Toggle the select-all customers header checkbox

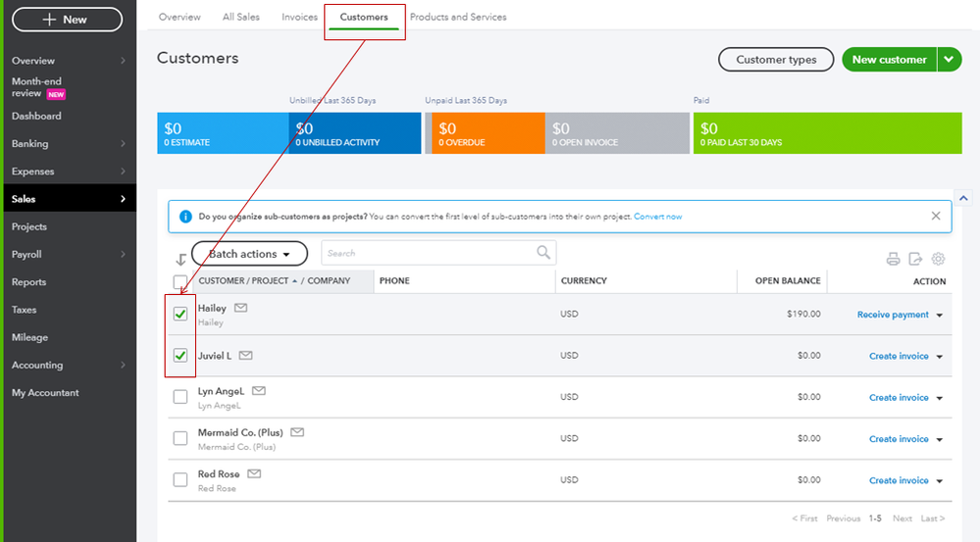(x=180, y=281)
